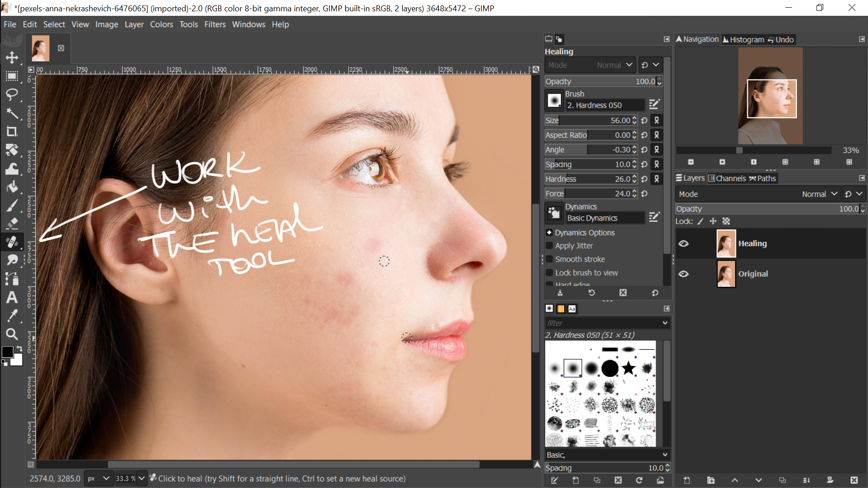Select the Free Select lasso tool

pos(12,94)
